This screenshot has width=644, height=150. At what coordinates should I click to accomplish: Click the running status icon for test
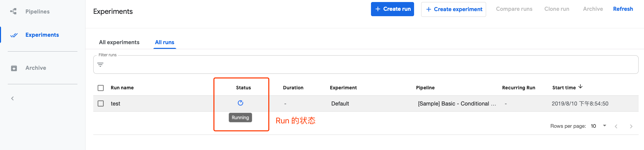click(240, 103)
